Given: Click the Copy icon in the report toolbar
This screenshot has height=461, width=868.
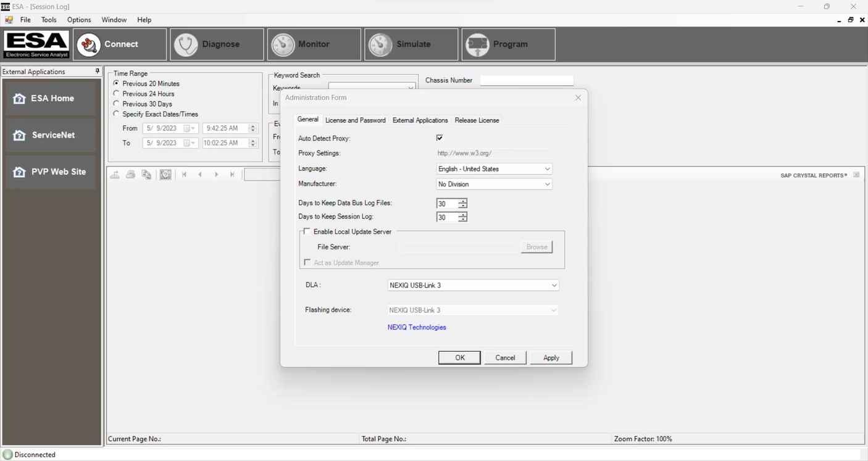Looking at the screenshot, I should click(x=146, y=175).
